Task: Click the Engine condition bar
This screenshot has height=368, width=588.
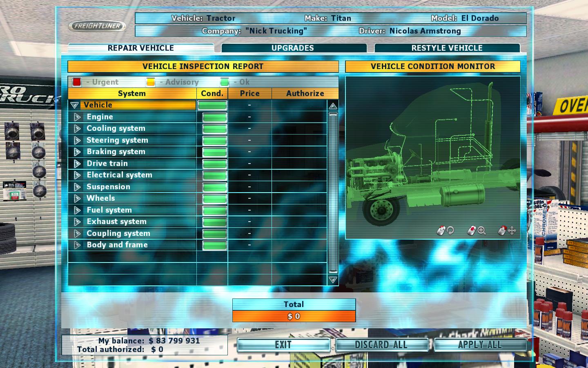Action: tap(215, 117)
